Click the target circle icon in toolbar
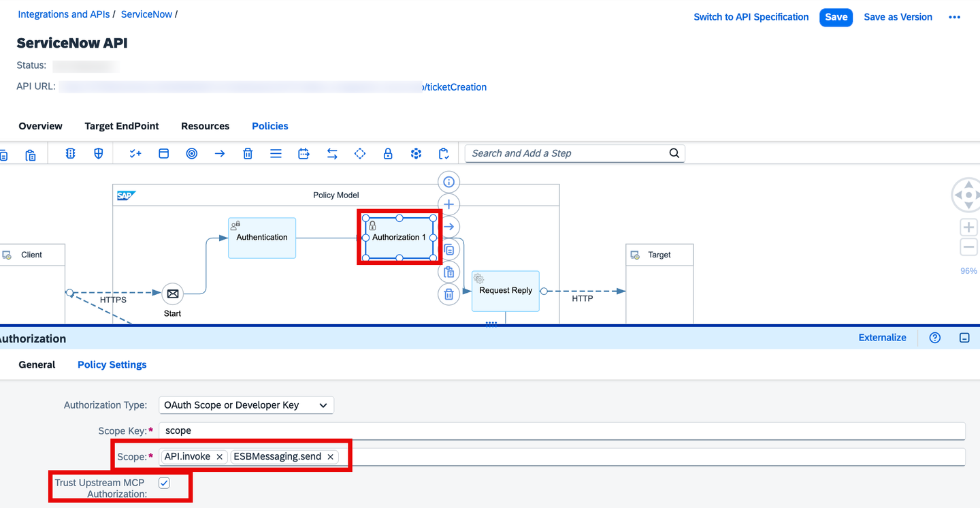The image size is (980, 508). tap(192, 153)
